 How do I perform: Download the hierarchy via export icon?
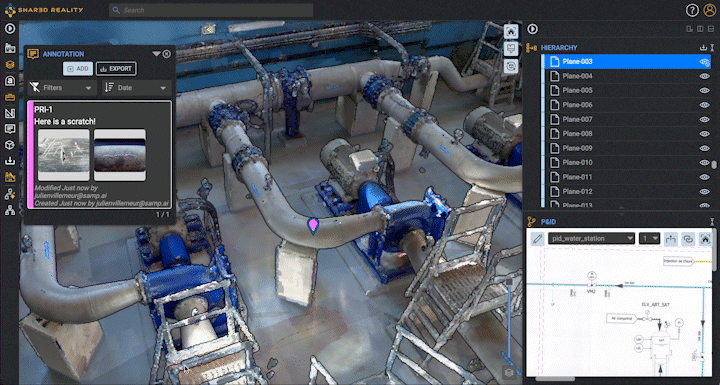tap(703, 48)
